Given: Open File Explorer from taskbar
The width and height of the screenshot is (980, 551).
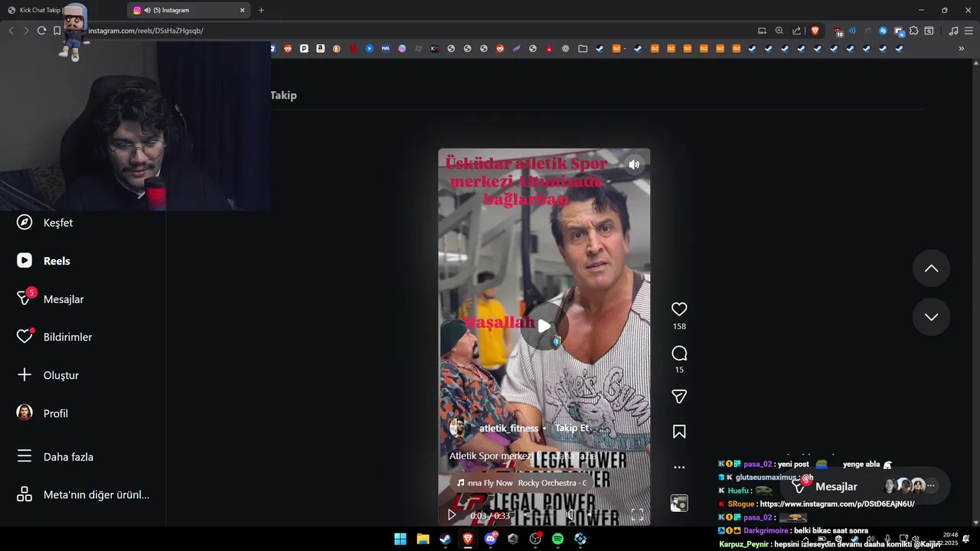Looking at the screenshot, I should tap(423, 539).
